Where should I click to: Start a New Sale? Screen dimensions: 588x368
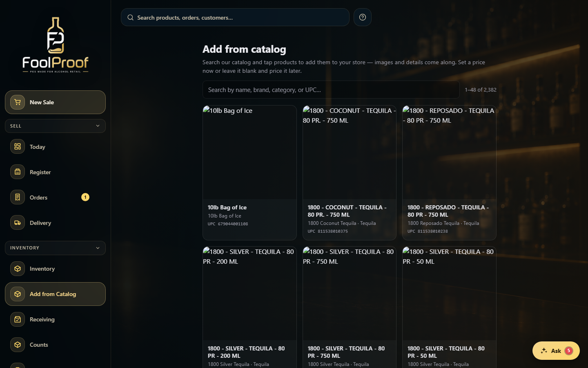(55, 102)
